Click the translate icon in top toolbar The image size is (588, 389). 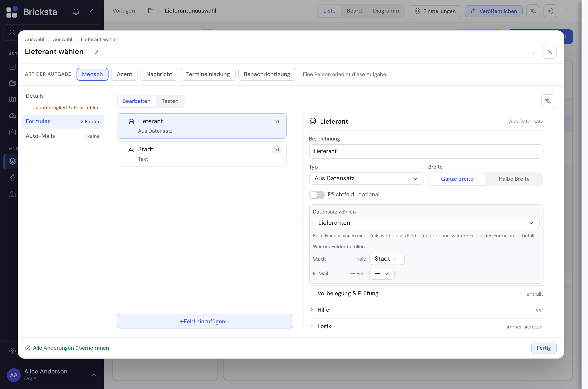pyautogui.click(x=533, y=11)
